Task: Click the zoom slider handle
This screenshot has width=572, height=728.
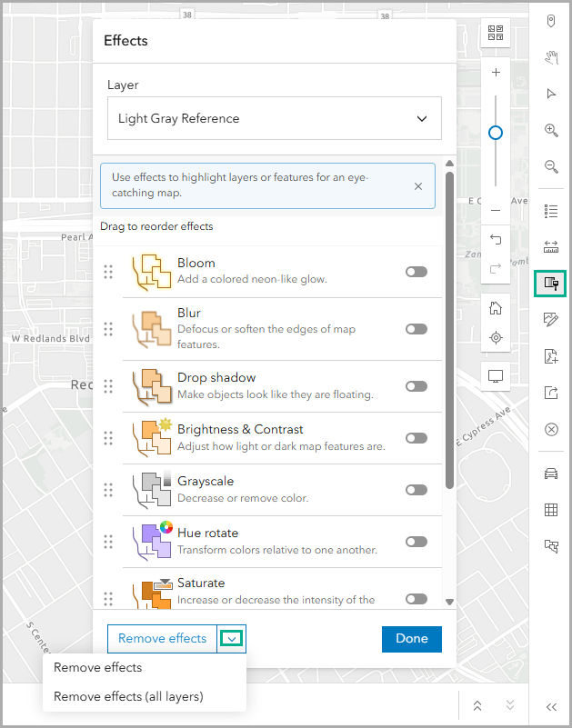Action: 496,133
